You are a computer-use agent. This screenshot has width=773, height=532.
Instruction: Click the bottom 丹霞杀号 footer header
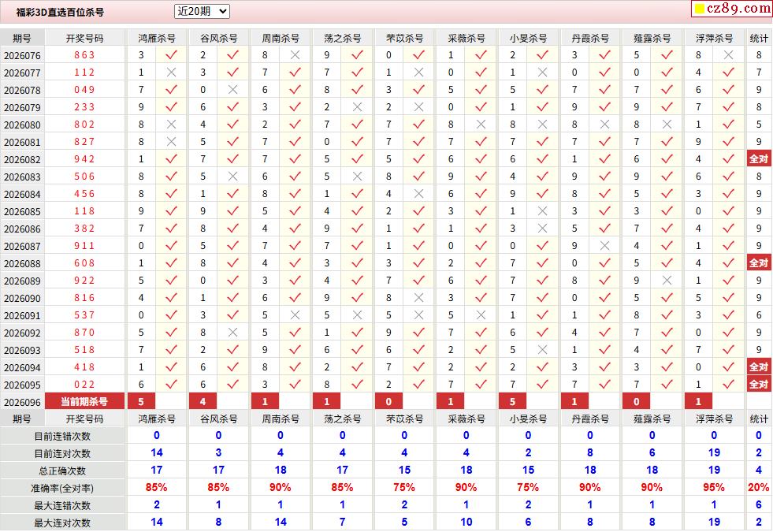click(590, 419)
